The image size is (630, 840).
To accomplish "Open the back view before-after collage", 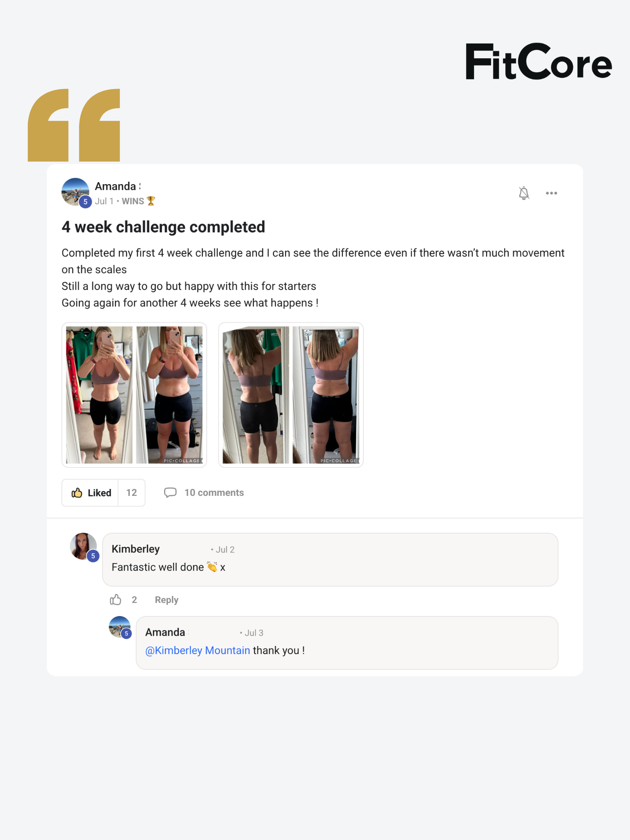I will (291, 395).
